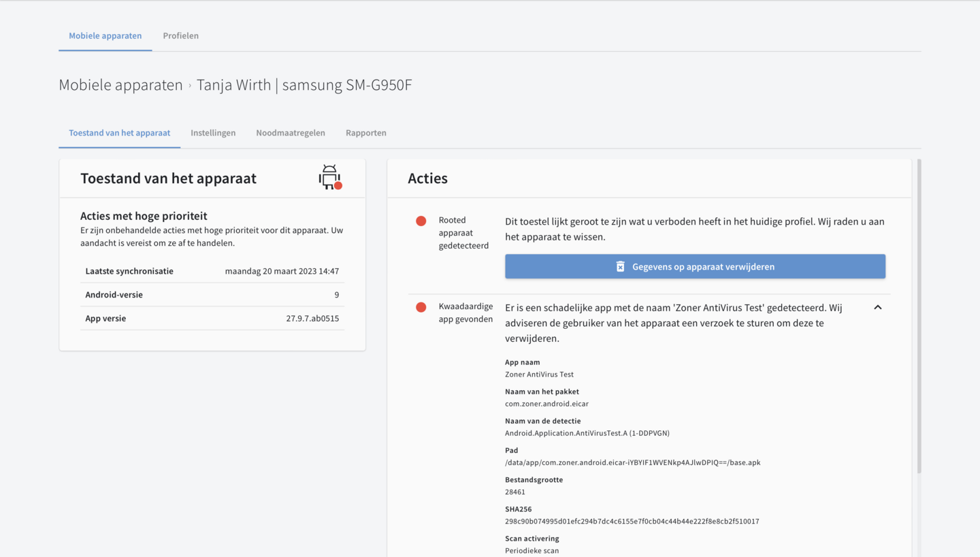Image resolution: width=980 pixels, height=557 pixels.
Task: Click the Android device status icon
Action: pos(330,178)
